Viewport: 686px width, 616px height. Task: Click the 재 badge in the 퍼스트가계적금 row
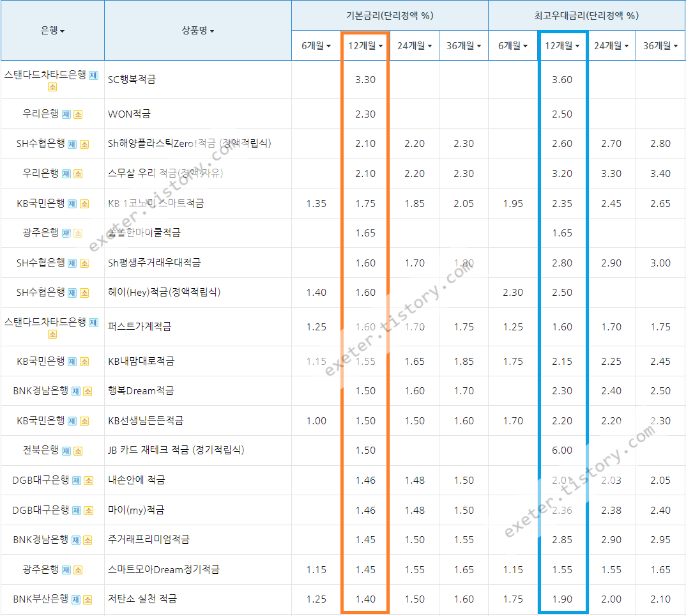pyautogui.click(x=94, y=323)
